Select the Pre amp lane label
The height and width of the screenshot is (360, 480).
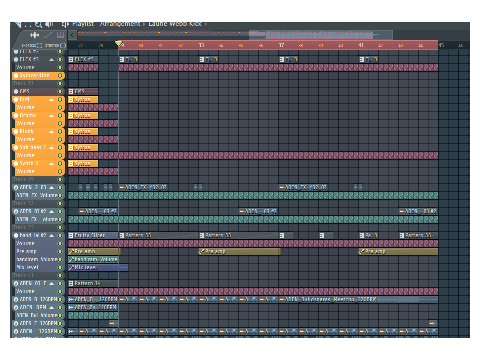(x=26, y=251)
